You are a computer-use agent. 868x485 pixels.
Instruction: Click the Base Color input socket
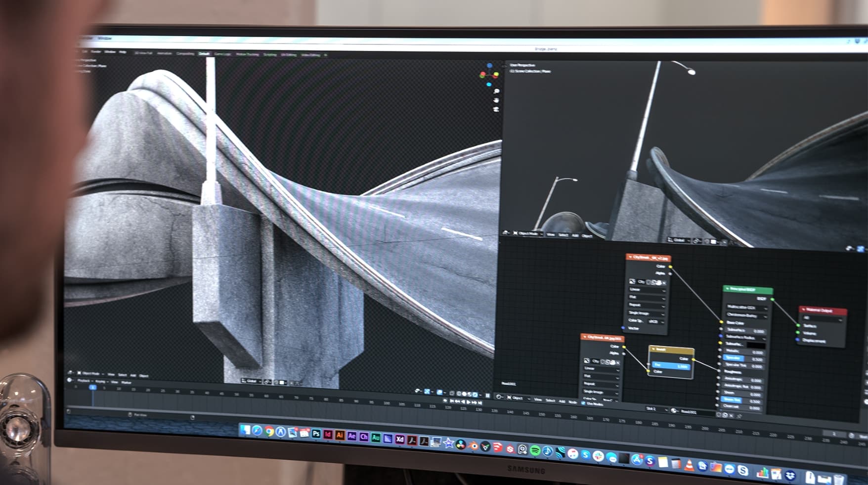pos(722,322)
